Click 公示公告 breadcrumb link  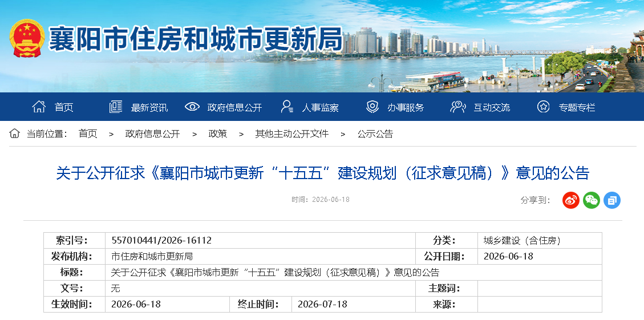point(375,134)
